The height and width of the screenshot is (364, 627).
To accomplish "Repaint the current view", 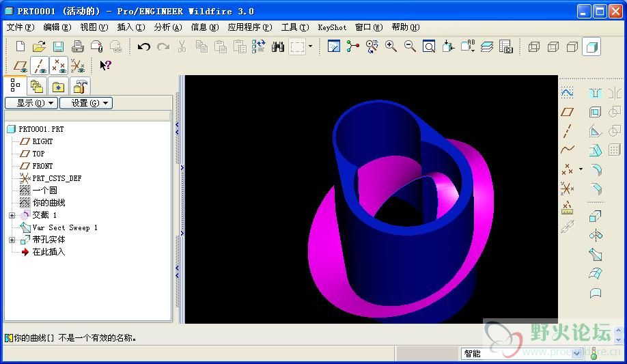I will point(333,47).
